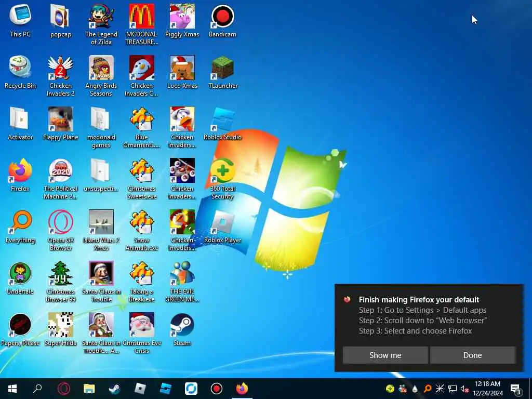The width and height of the screenshot is (532, 399).
Task: Select The Political Machine 2020 shortcut
Action: pyautogui.click(x=61, y=179)
